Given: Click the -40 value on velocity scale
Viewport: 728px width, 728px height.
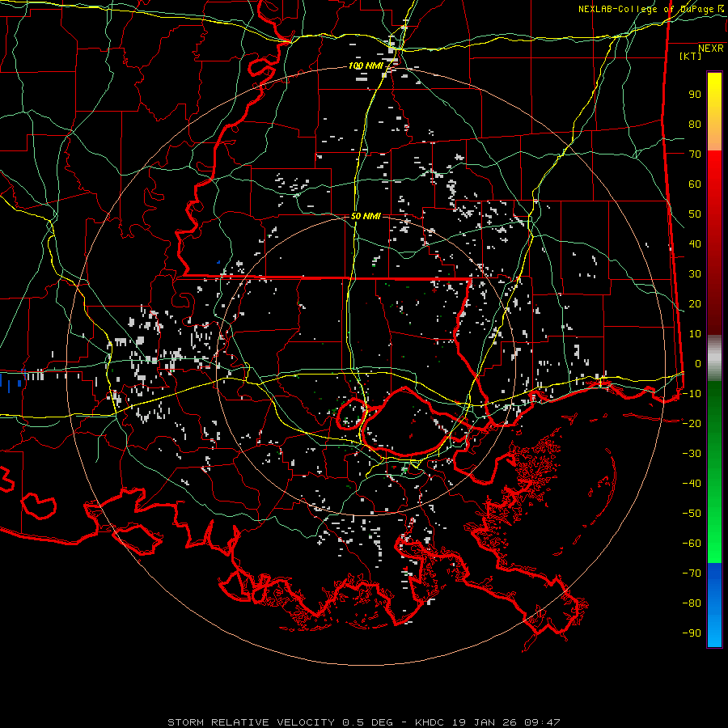Looking at the screenshot, I should pyautogui.click(x=692, y=484).
